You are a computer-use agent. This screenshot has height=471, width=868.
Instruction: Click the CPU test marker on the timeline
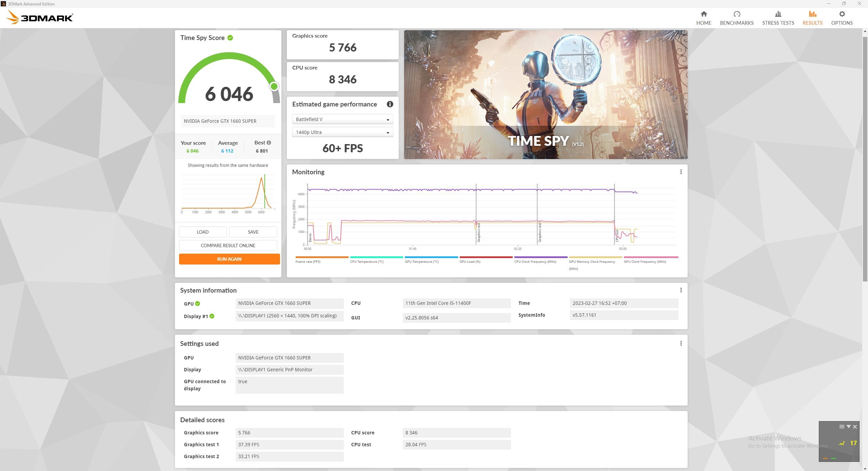click(x=617, y=236)
